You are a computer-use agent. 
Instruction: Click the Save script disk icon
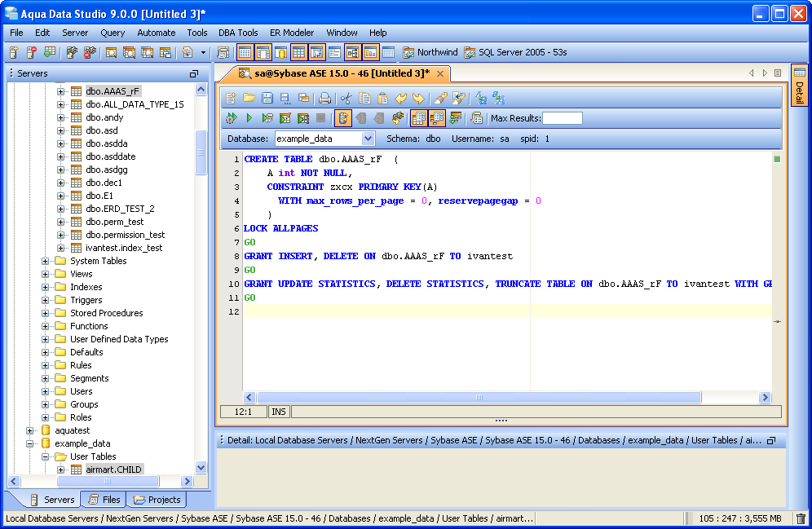pyautogui.click(x=267, y=98)
